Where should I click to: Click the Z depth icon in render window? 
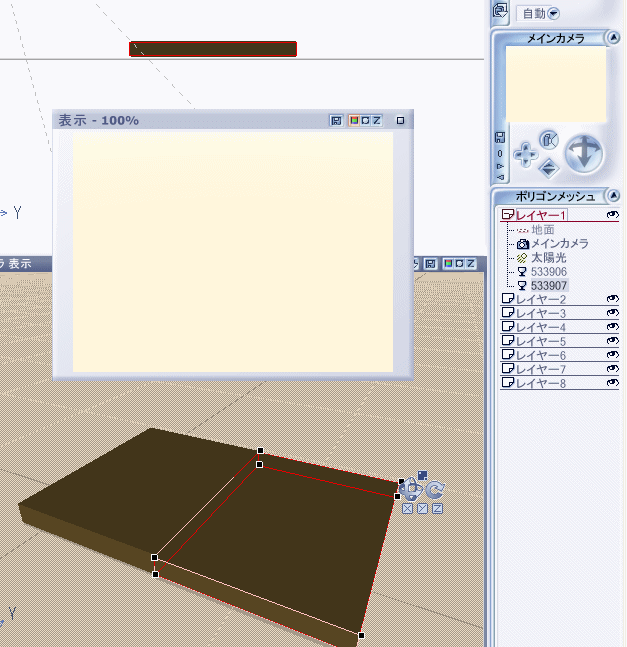pos(375,120)
